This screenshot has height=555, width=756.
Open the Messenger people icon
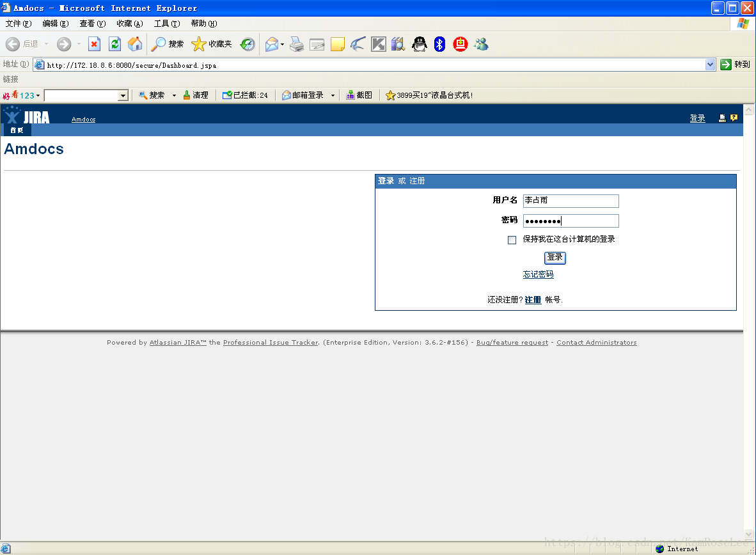(x=481, y=44)
